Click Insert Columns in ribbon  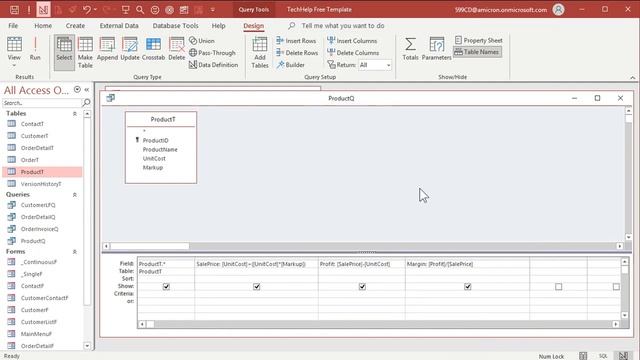tap(352, 41)
